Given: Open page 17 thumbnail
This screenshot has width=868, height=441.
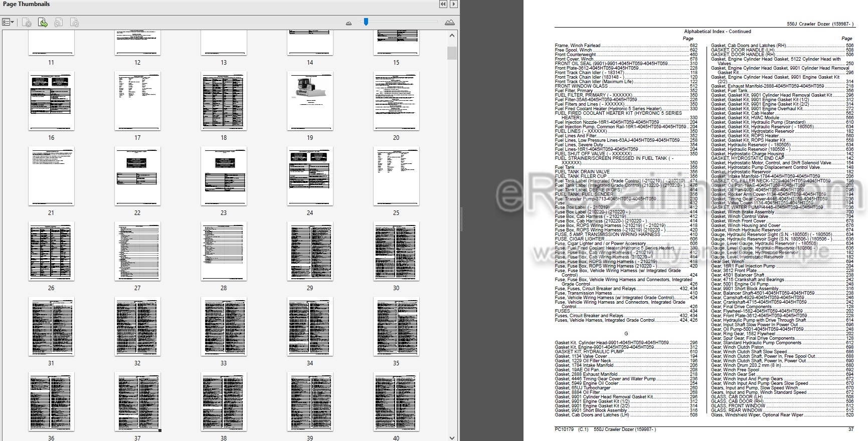Looking at the screenshot, I should pos(137,101).
